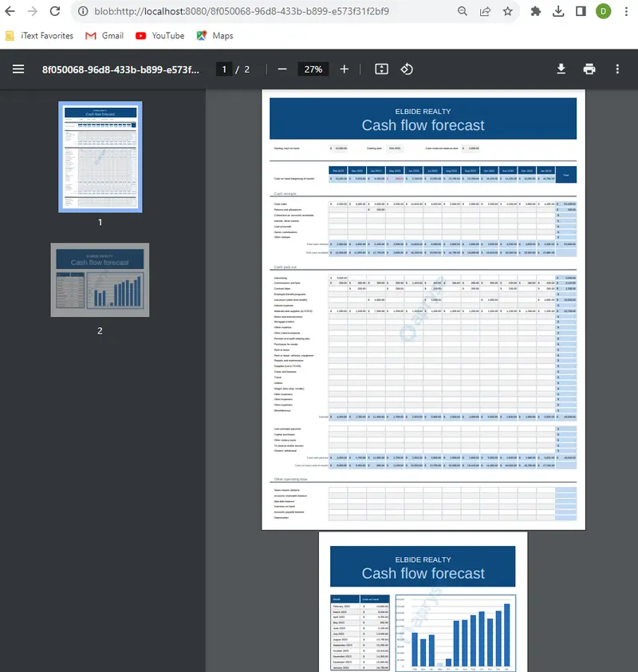The height and width of the screenshot is (672, 638).
Task: Open the Chrome three-dot menu
Action: point(626,11)
